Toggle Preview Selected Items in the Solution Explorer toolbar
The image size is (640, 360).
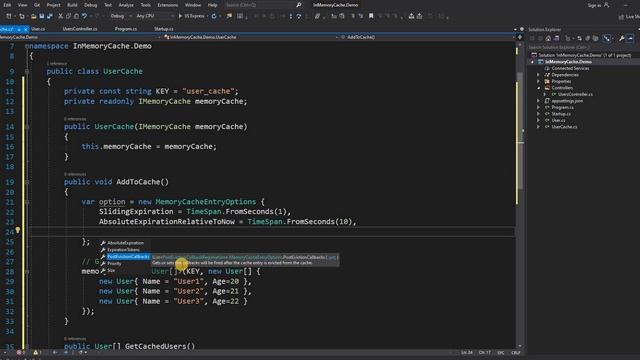click(x=631, y=38)
